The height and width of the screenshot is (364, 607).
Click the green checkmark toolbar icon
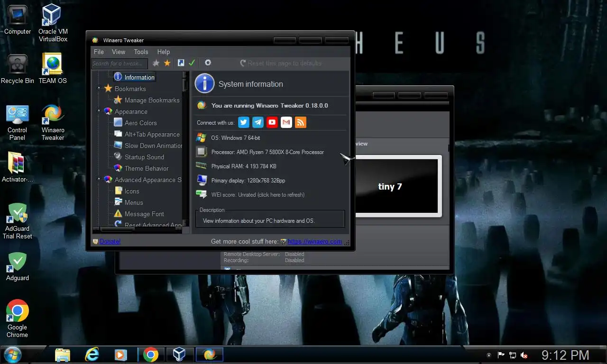pos(192,63)
